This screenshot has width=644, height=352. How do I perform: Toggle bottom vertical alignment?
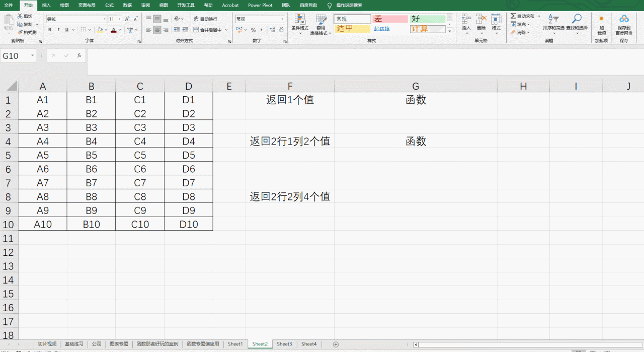pyautogui.click(x=166, y=19)
